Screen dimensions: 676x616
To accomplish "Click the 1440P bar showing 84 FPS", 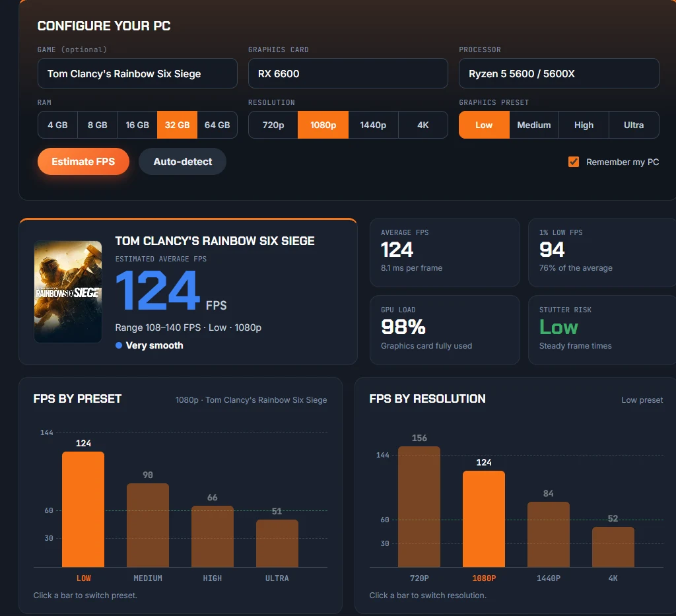I will 549,535.
